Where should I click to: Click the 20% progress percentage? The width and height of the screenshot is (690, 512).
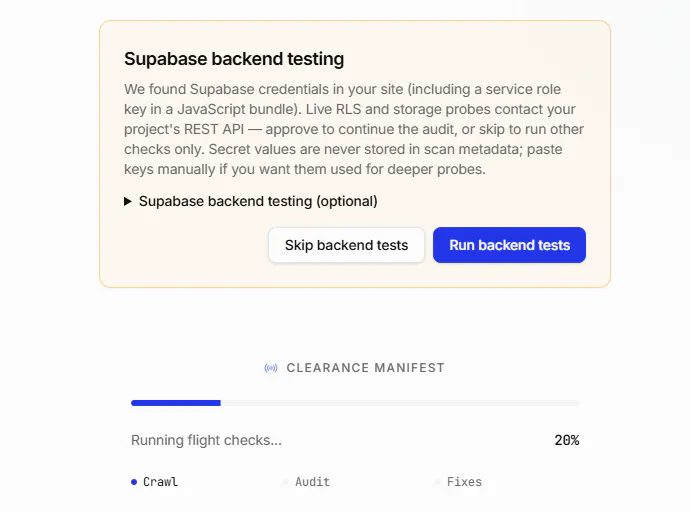(x=567, y=440)
